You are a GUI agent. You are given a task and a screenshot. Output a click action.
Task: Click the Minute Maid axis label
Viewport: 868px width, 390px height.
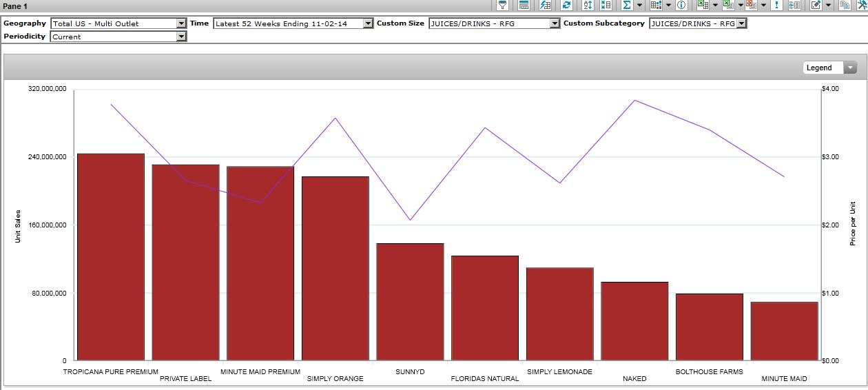pos(784,378)
